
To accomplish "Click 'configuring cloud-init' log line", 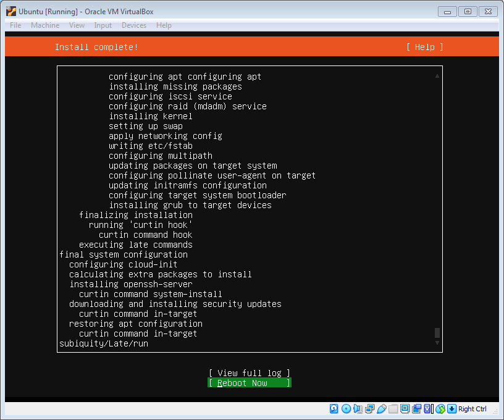I will click(124, 264).
